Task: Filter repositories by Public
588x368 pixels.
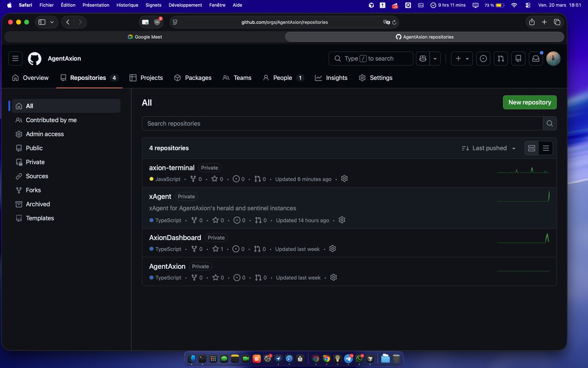Action: point(66,148)
